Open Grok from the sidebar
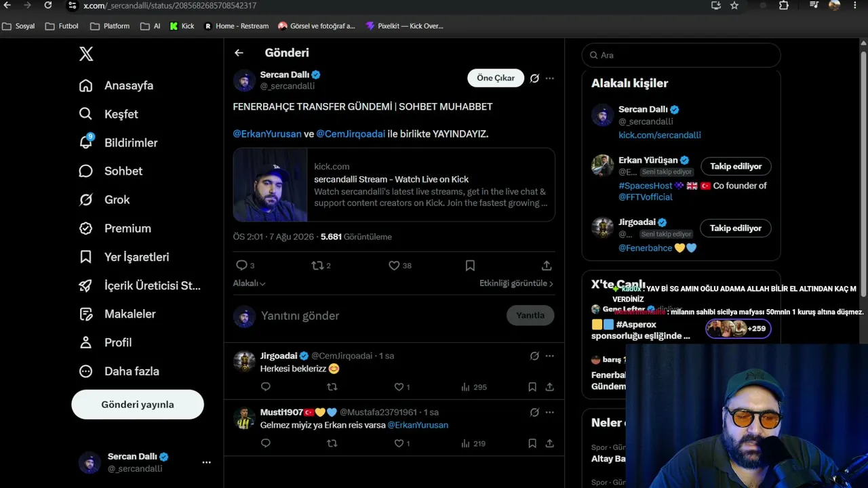This screenshot has width=868, height=488. pyautogui.click(x=104, y=199)
